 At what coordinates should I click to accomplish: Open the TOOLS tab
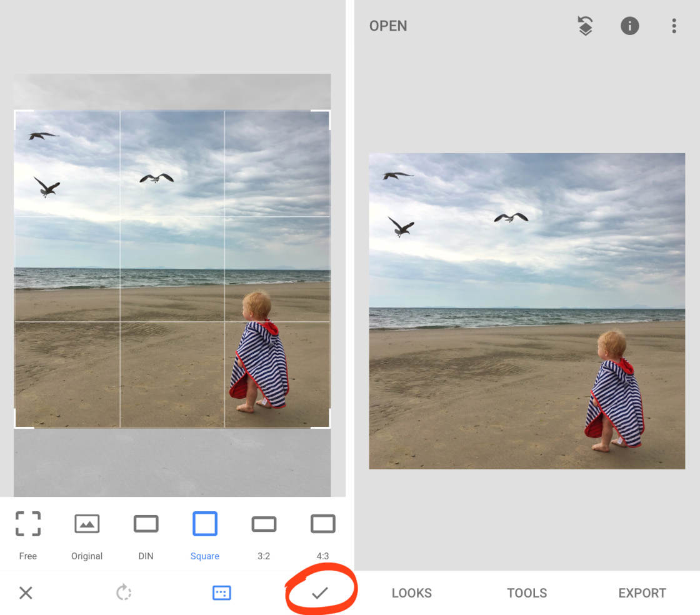pos(527,593)
